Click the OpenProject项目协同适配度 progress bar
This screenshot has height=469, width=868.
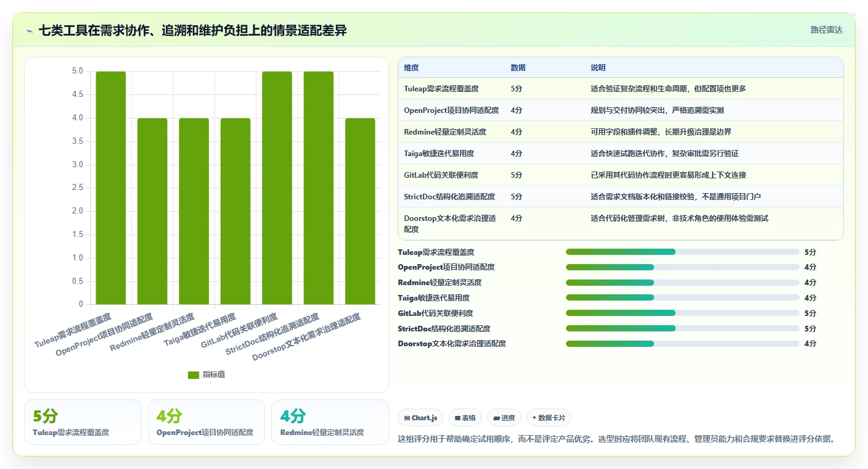click(682, 267)
